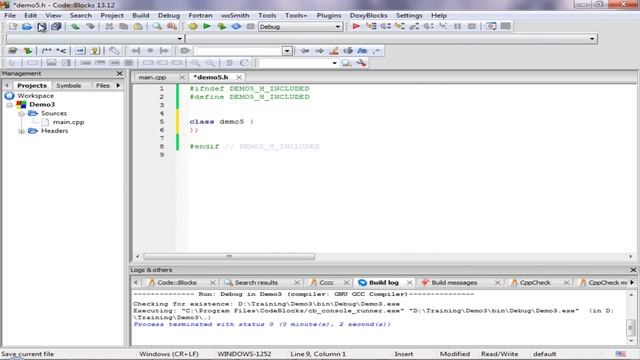Open the wxSmith menu

(235, 16)
